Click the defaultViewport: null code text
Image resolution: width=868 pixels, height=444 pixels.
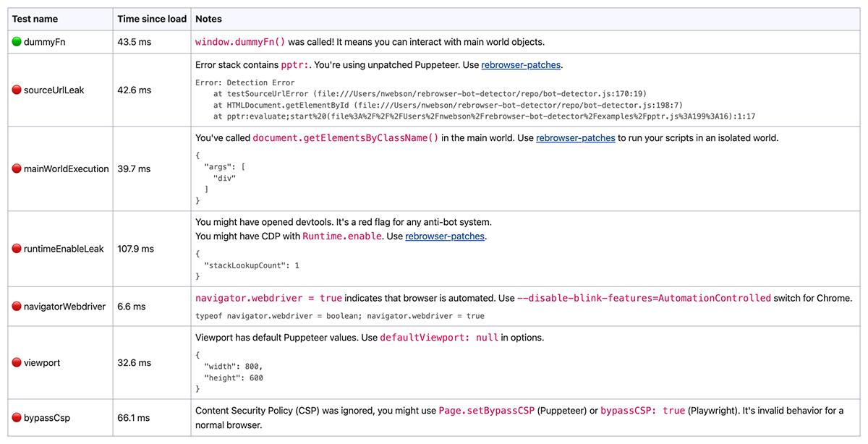coord(439,338)
